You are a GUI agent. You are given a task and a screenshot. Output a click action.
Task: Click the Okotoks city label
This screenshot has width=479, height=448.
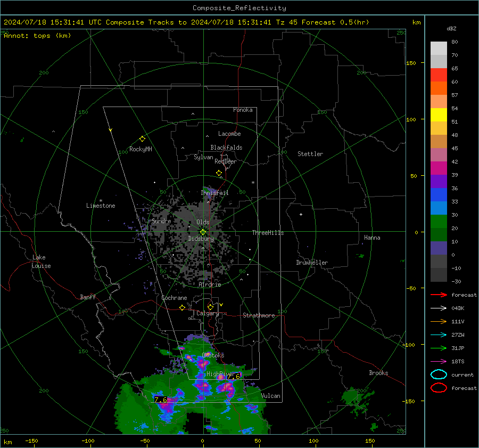213,355
